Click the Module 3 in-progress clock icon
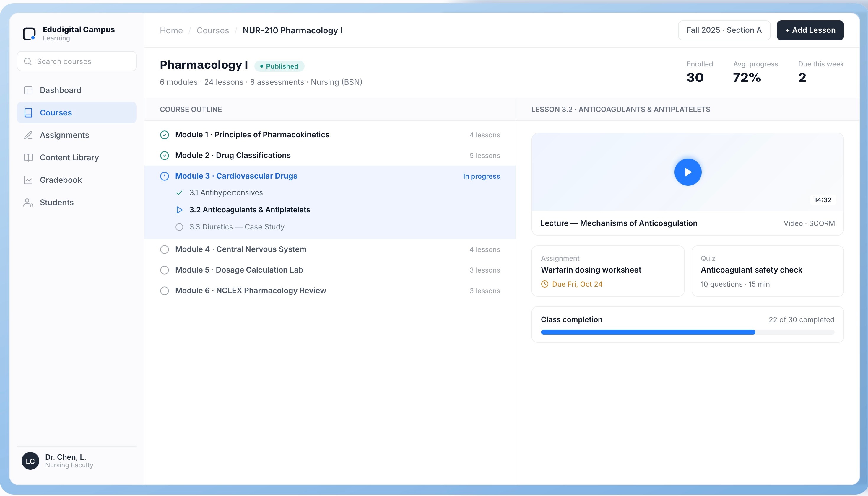Viewport: 868px width, 496px height. tap(165, 176)
